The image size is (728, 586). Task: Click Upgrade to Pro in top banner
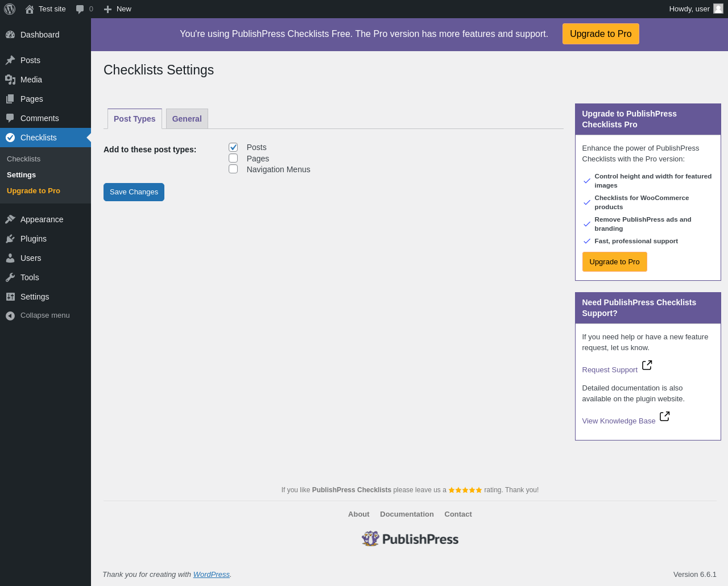[601, 34]
